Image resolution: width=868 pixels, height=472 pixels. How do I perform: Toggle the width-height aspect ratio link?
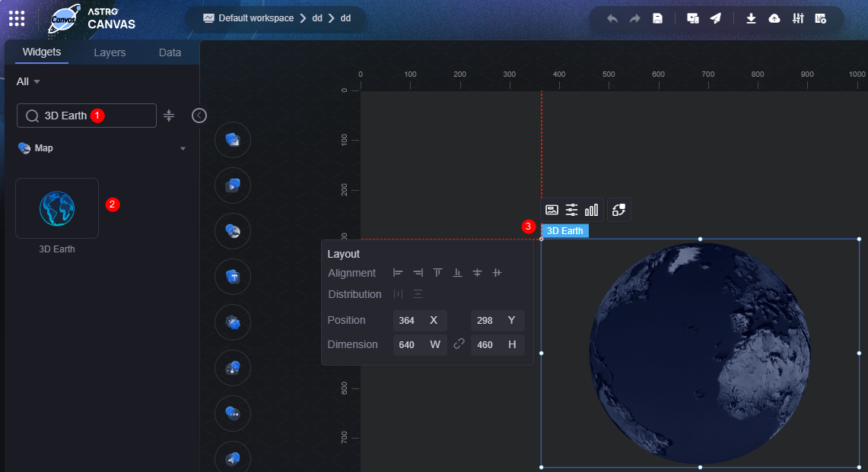[x=459, y=344]
